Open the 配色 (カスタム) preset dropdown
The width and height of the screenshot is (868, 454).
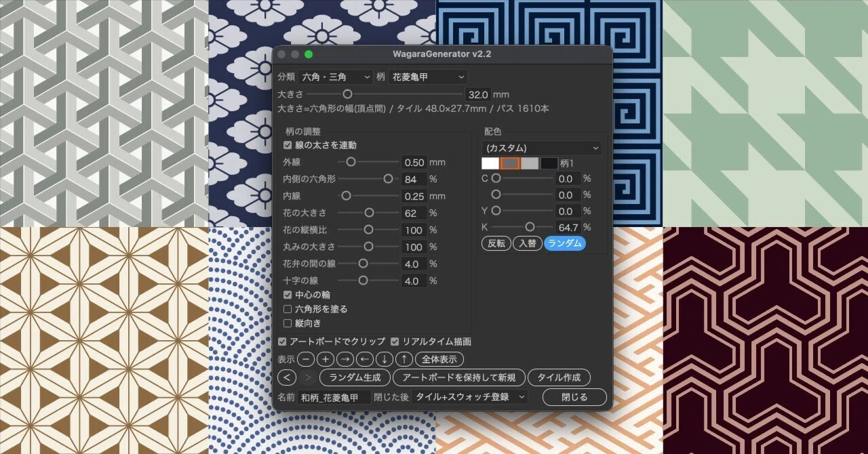point(541,148)
